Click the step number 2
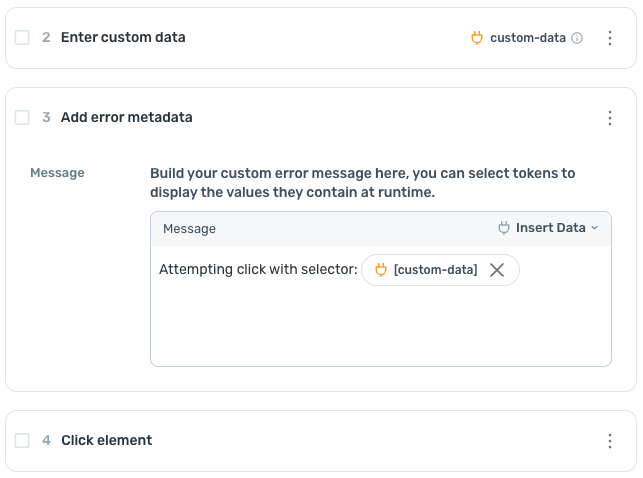643x478 pixels. pyautogui.click(x=46, y=37)
